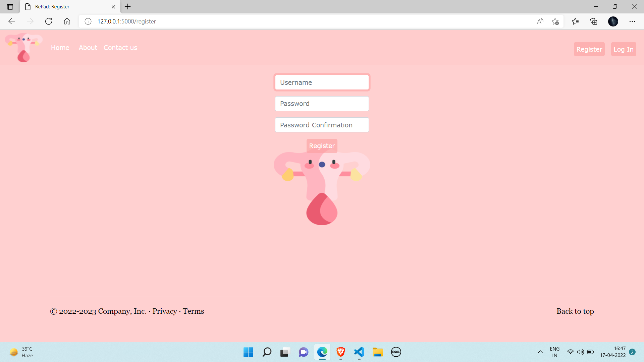This screenshot has width=644, height=362.
Task: Go to browser home page icon
Action: tap(67, 21)
